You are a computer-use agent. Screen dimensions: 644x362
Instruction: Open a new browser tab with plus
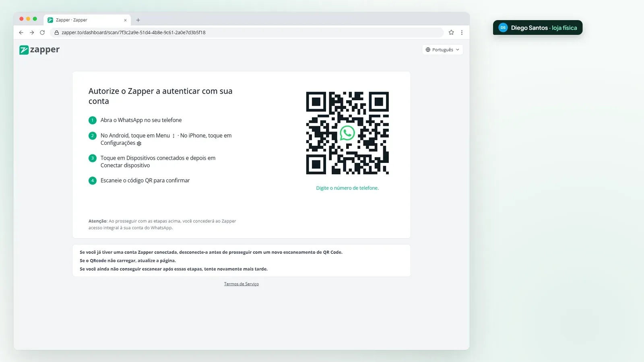(x=138, y=20)
